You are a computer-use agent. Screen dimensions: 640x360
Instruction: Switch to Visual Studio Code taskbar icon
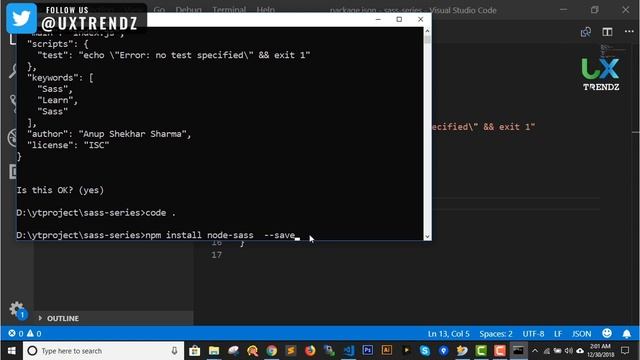point(349,351)
